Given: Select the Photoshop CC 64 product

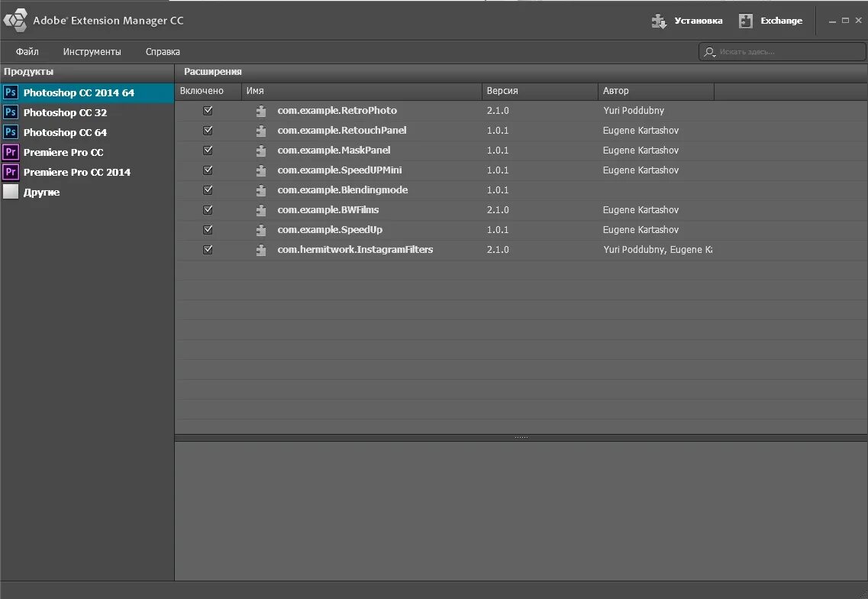Looking at the screenshot, I should pyautogui.click(x=88, y=132).
